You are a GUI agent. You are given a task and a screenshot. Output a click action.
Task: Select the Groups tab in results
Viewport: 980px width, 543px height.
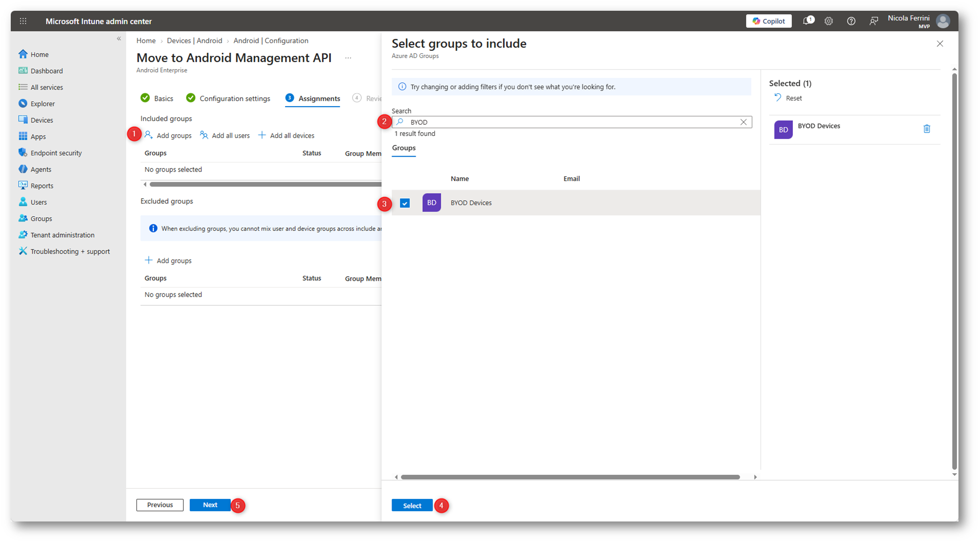click(404, 148)
